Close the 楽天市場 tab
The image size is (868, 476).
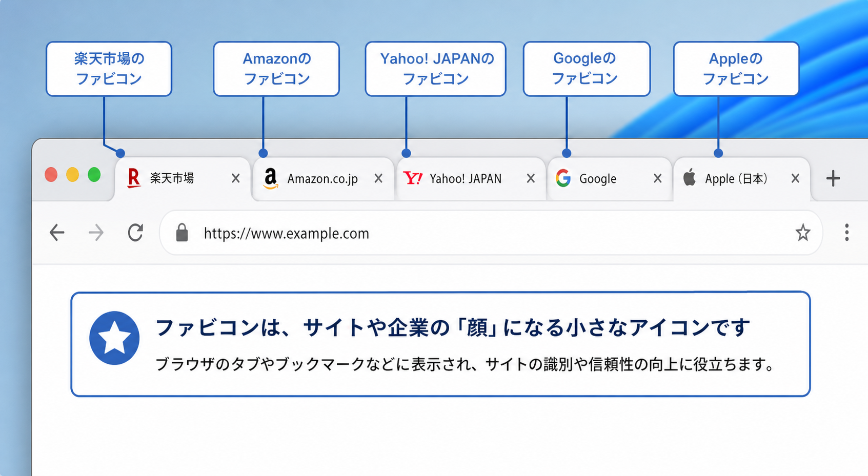tap(236, 178)
